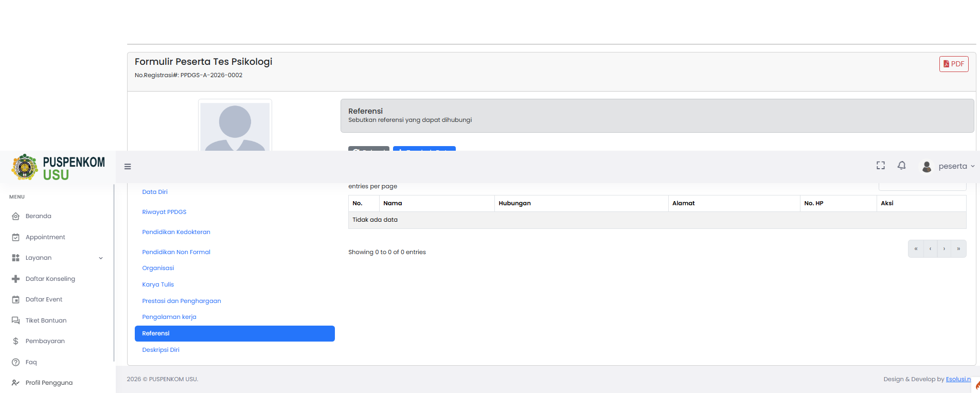The width and height of the screenshot is (980, 393).
Task: Click the Layanan grid icon
Action: point(15,258)
